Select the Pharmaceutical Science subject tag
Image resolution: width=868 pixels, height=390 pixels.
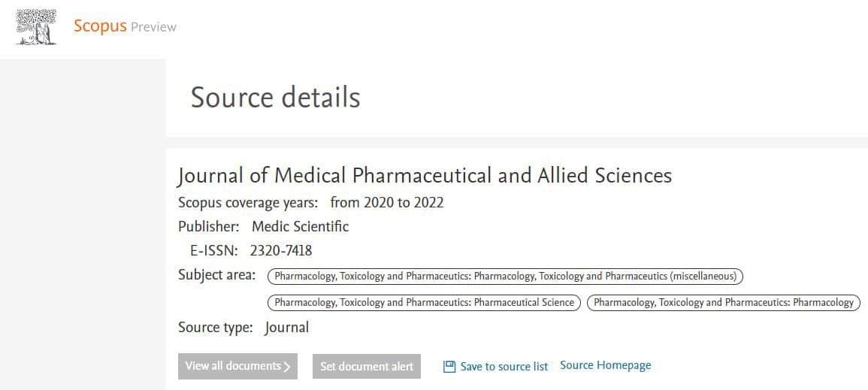pyautogui.click(x=424, y=302)
